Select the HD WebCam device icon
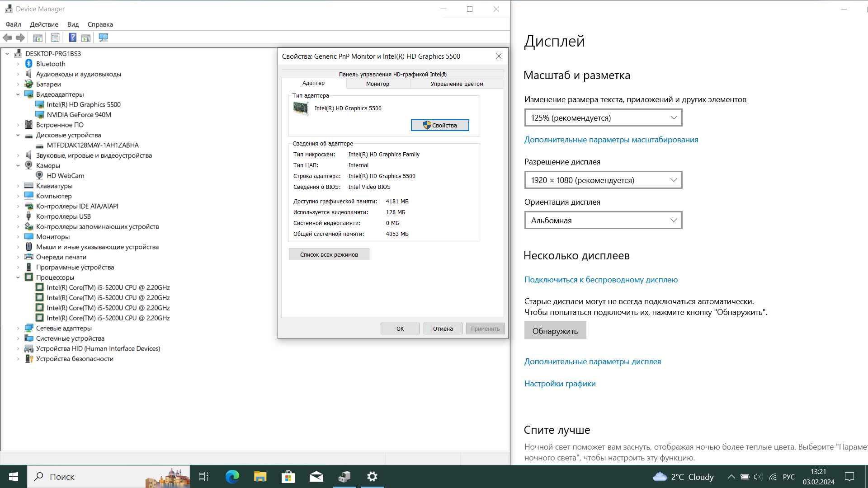 40,176
